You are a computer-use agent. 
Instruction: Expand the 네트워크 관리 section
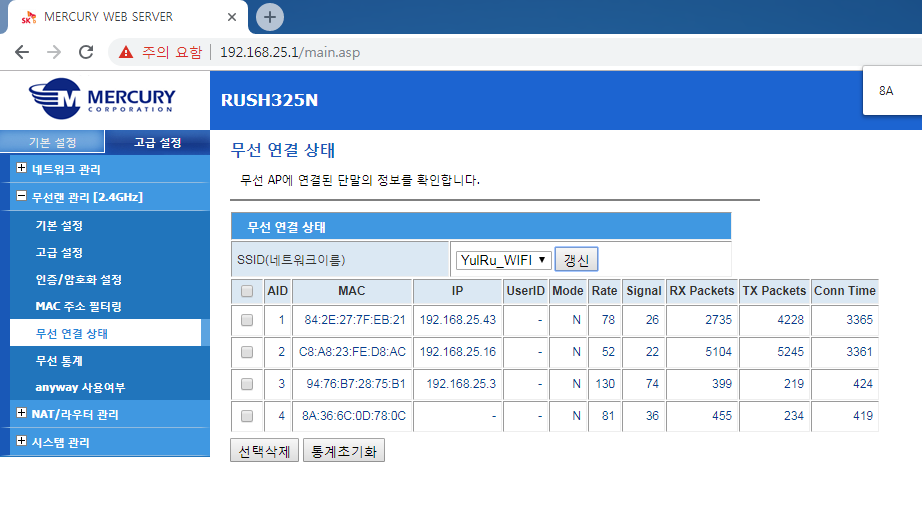point(21,168)
